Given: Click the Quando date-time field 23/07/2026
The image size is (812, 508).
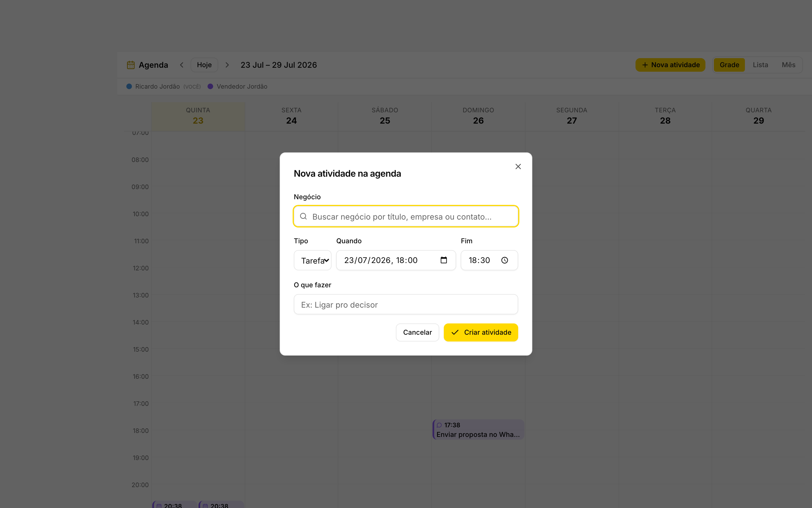Looking at the screenshot, I should click(396, 260).
